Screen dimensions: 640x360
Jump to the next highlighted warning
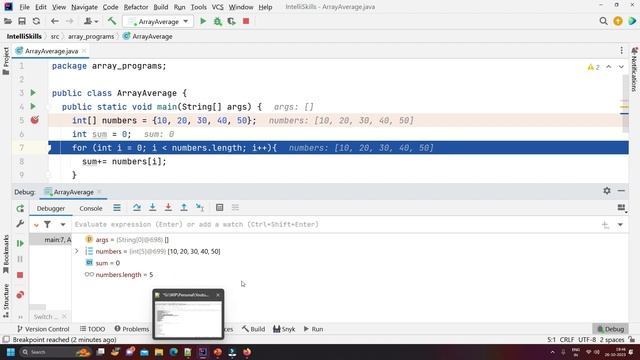click(x=621, y=67)
